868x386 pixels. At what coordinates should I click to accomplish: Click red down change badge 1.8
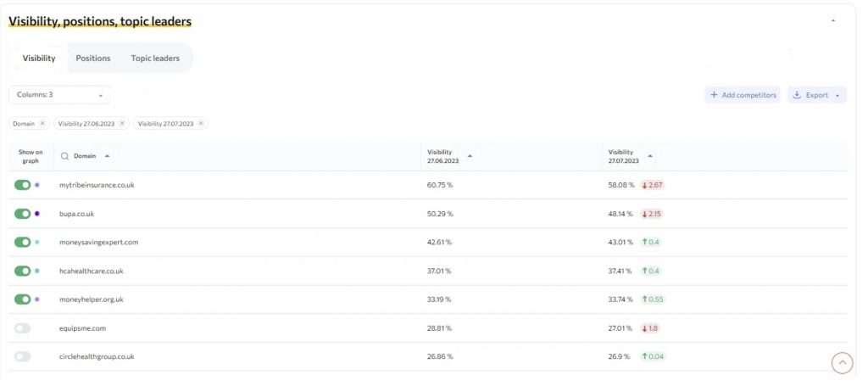(650, 328)
